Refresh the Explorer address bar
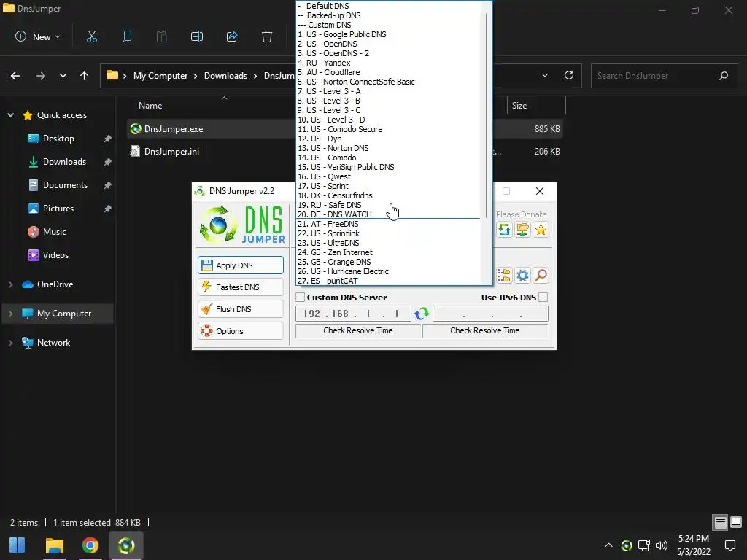This screenshot has height=560, width=747. [569, 75]
